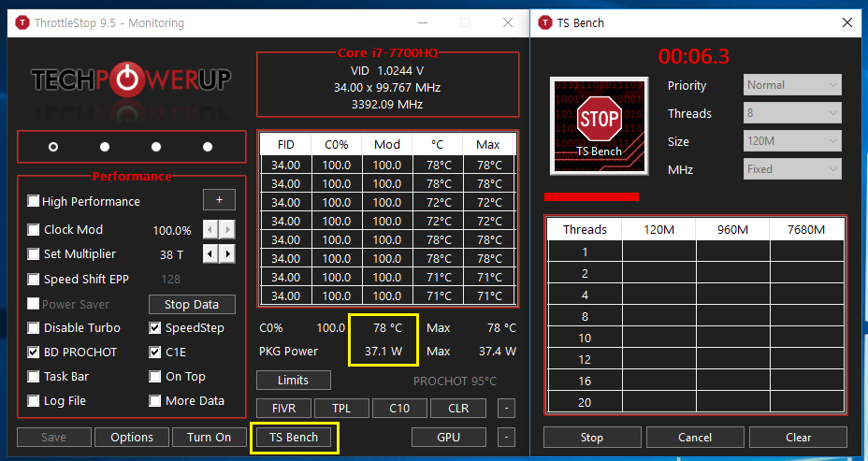Click the 37.1 W PKG Power value

point(383,352)
